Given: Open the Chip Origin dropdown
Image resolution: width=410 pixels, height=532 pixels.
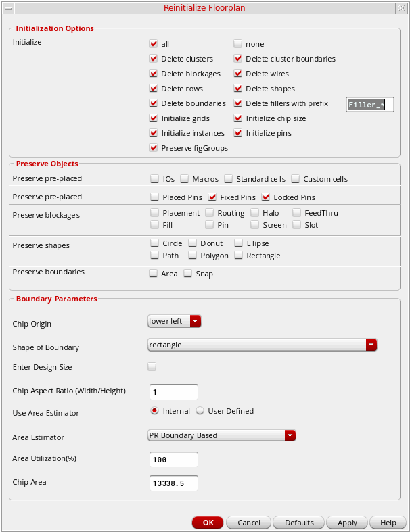Looking at the screenshot, I should pos(175,321).
